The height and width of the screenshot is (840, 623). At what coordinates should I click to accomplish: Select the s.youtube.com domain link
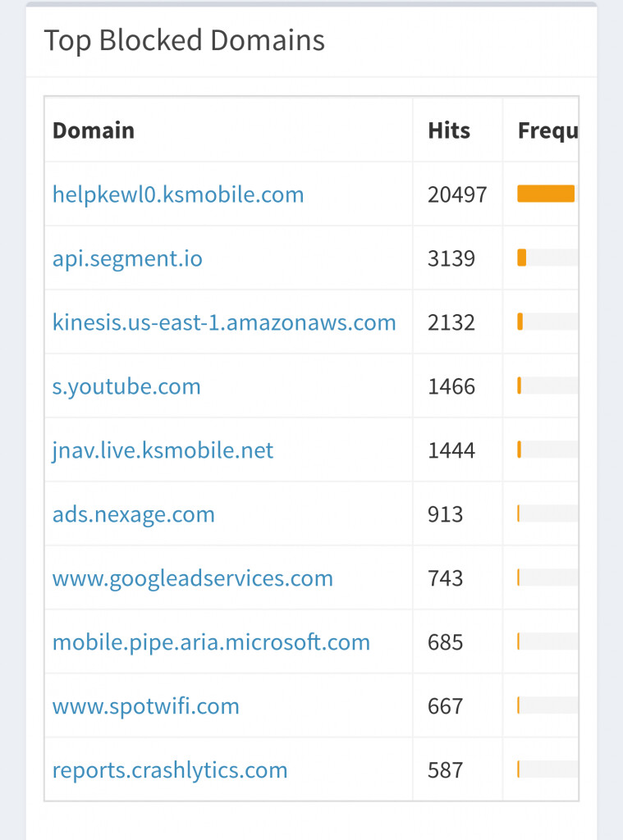click(x=126, y=386)
